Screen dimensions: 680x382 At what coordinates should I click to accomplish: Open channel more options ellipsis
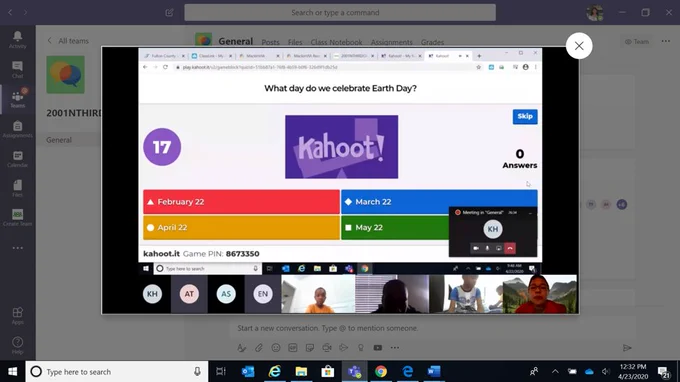point(666,41)
